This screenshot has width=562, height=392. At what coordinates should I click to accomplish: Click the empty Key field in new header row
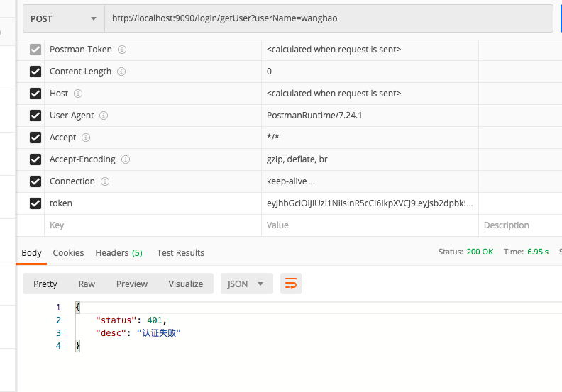pyautogui.click(x=153, y=225)
